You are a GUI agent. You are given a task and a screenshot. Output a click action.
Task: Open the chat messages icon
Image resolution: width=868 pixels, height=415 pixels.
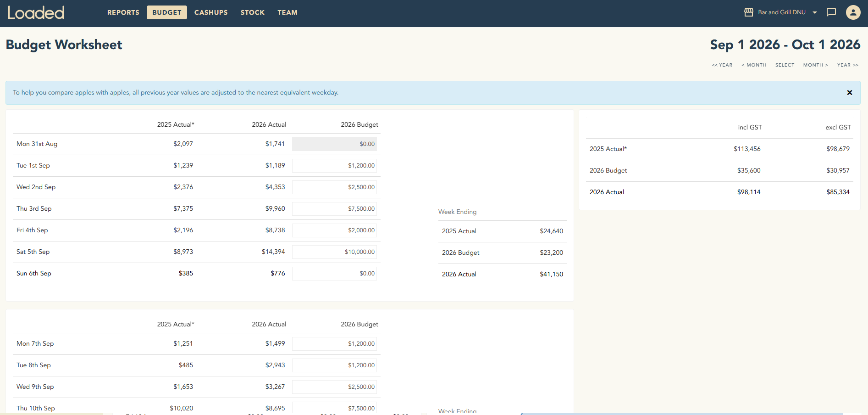(831, 12)
